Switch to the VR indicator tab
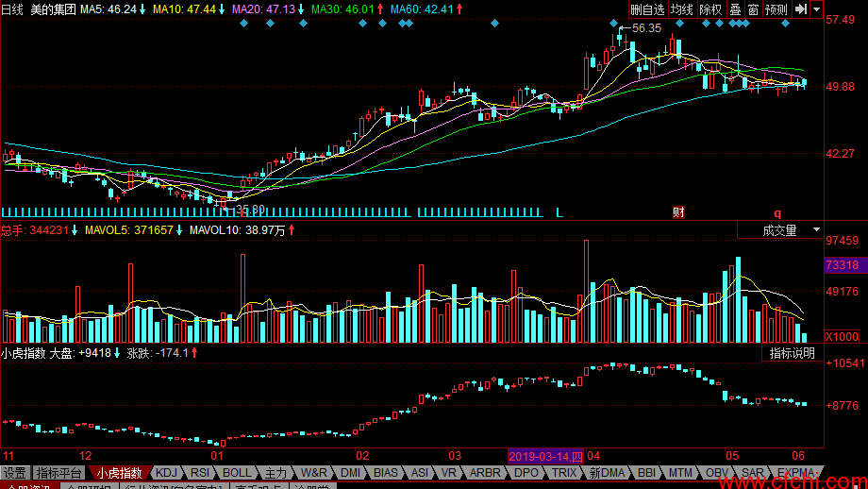Viewport: 868px width, 489px height. (449, 473)
